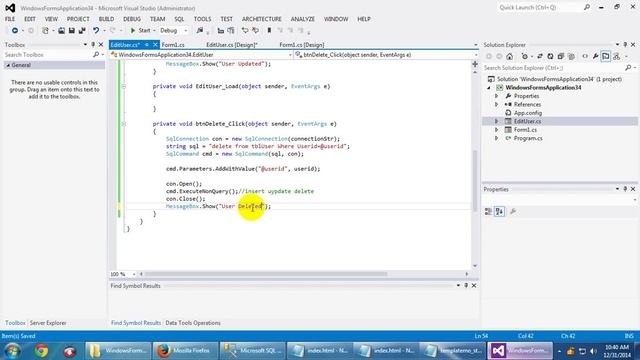This screenshot has height=360, width=640.
Task: Click the increase indent toolbar icon
Action: pyautogui.click(x=231, y=31)
